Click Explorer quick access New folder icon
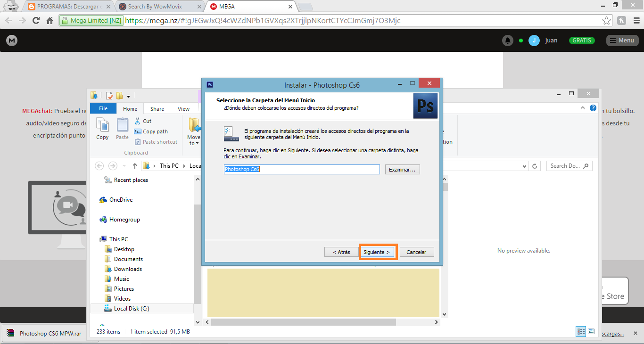 pos(119,96)
